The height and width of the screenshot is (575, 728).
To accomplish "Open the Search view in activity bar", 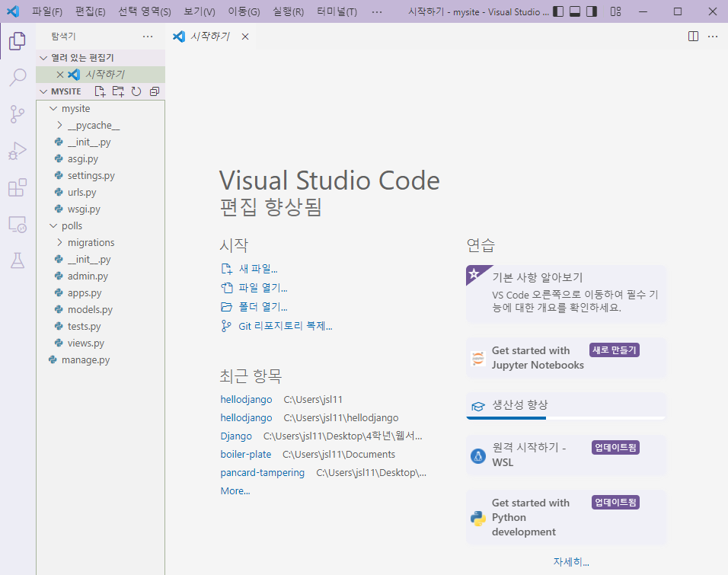I will click(18, 77).
